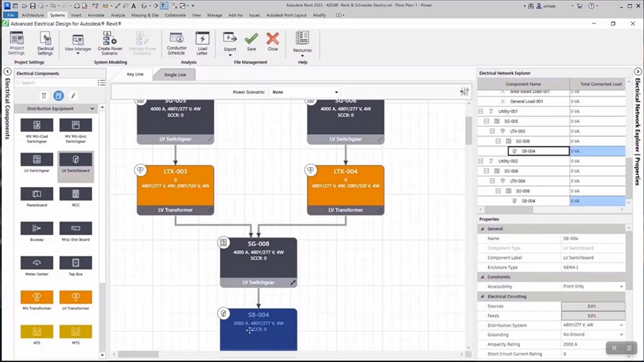This screenshot has height=362, width=644.
Task: Select the Misc Dist Board component
Action: 76,232
